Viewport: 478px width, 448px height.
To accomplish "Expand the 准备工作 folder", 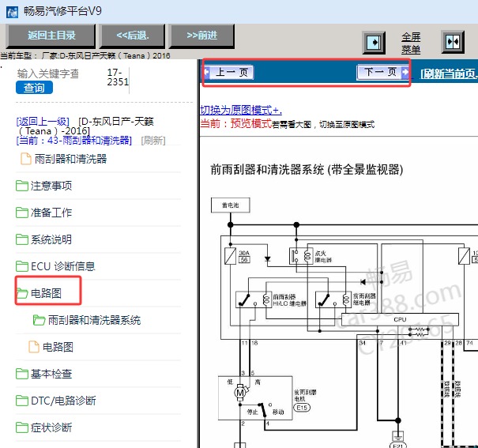I will coord(51,213).
